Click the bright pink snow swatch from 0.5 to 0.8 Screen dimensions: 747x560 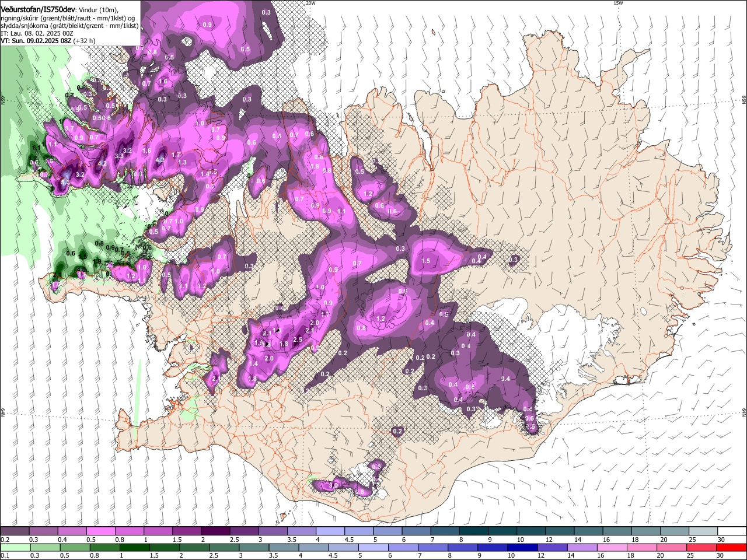point(100,531)
